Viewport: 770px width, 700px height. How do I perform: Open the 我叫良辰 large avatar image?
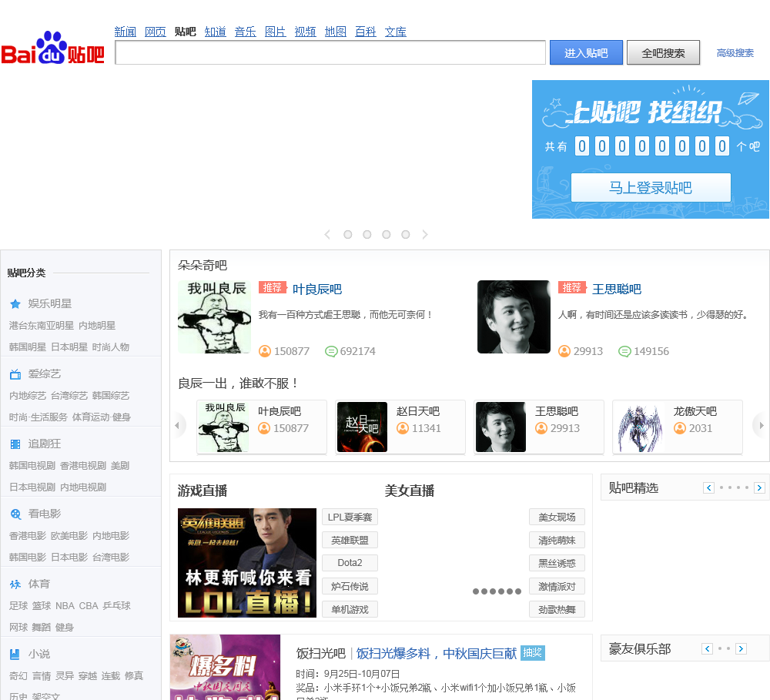click(214, 317)
